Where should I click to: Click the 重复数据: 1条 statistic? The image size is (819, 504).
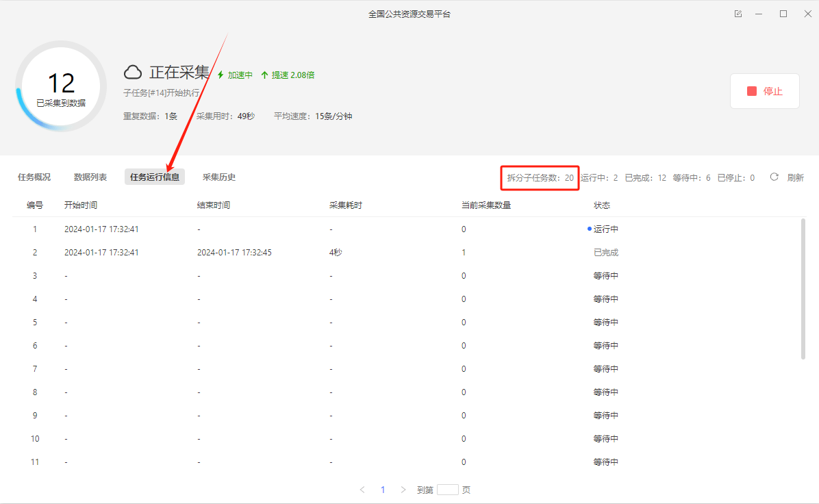pyautogui.click(x=150, y=116)
